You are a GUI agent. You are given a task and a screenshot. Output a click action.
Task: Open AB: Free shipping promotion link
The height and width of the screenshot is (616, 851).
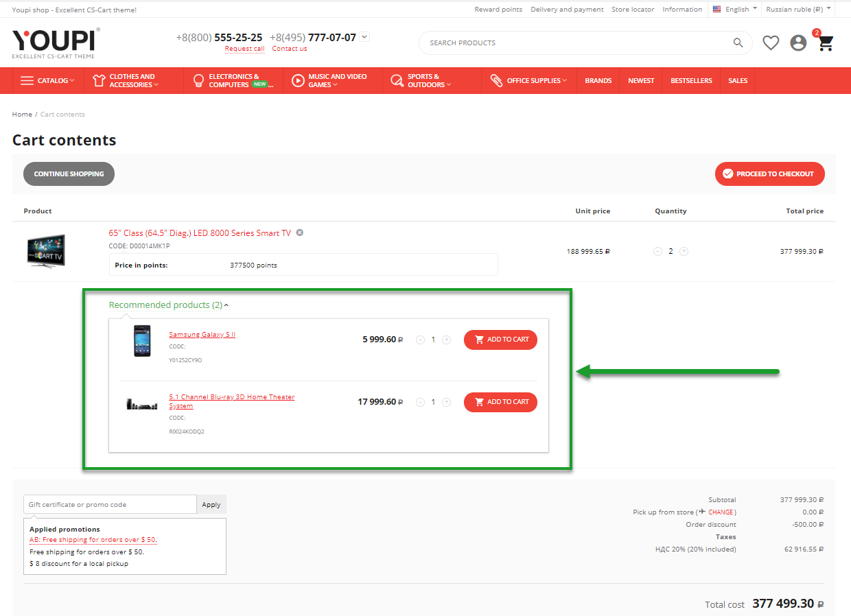click(93, 540)
